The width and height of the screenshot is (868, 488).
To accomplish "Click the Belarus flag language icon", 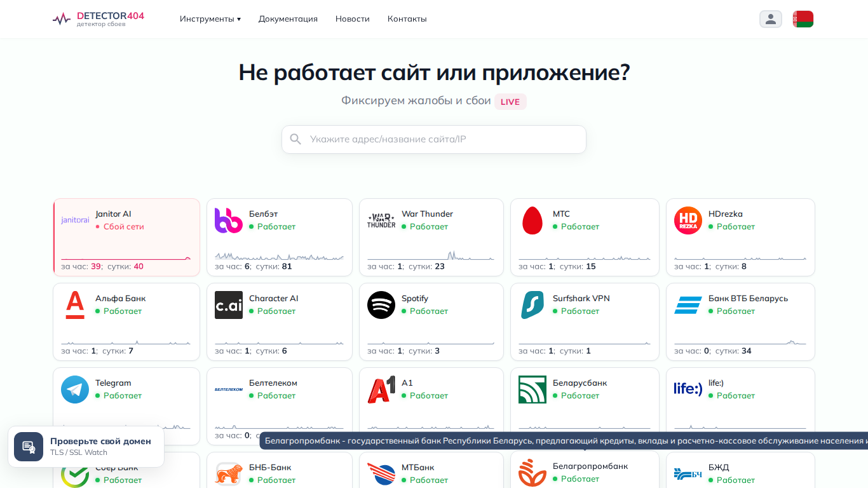I will click(x=803, y=19).
